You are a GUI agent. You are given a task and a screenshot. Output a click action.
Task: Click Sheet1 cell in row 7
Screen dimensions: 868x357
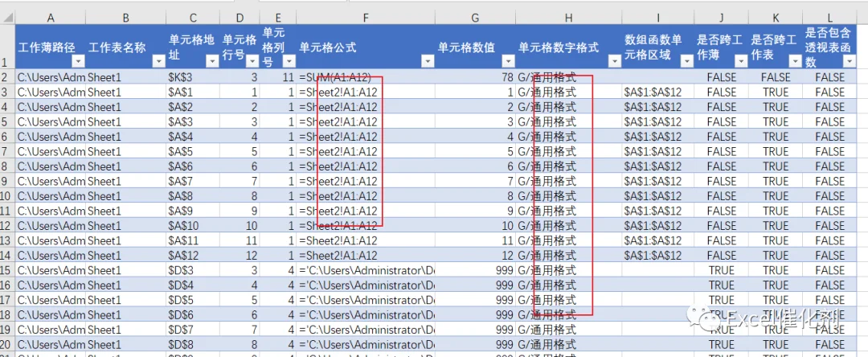(x=125, y=151)
